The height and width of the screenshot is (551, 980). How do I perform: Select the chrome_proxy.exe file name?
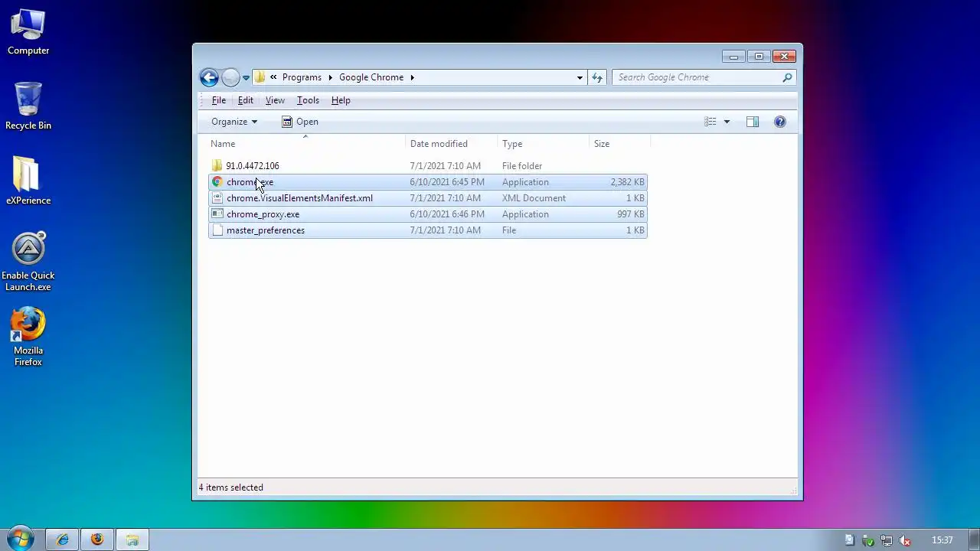coord(263,214)
